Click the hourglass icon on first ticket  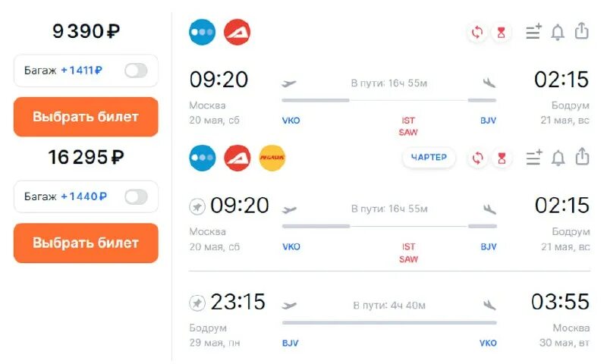point(501,32)
